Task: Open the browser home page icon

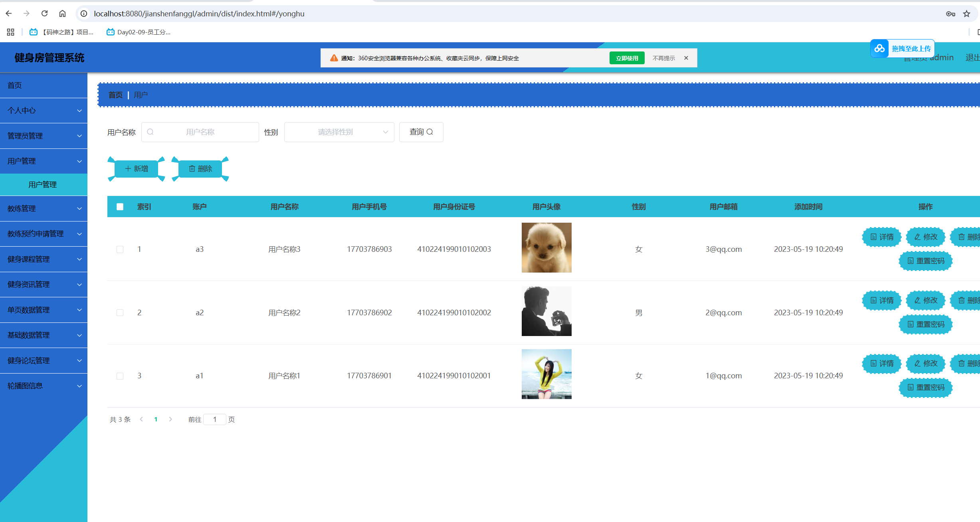Action: click(x=63, y=14)
